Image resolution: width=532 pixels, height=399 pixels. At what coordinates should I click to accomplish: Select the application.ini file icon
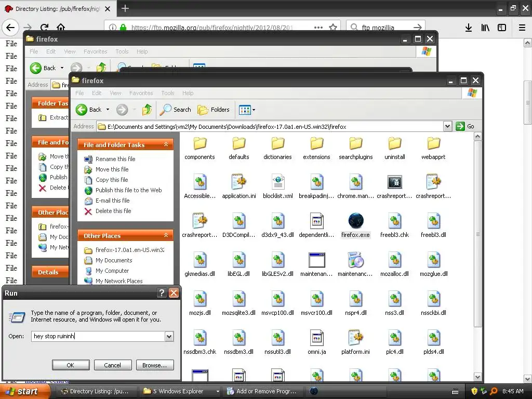(239, 182)
